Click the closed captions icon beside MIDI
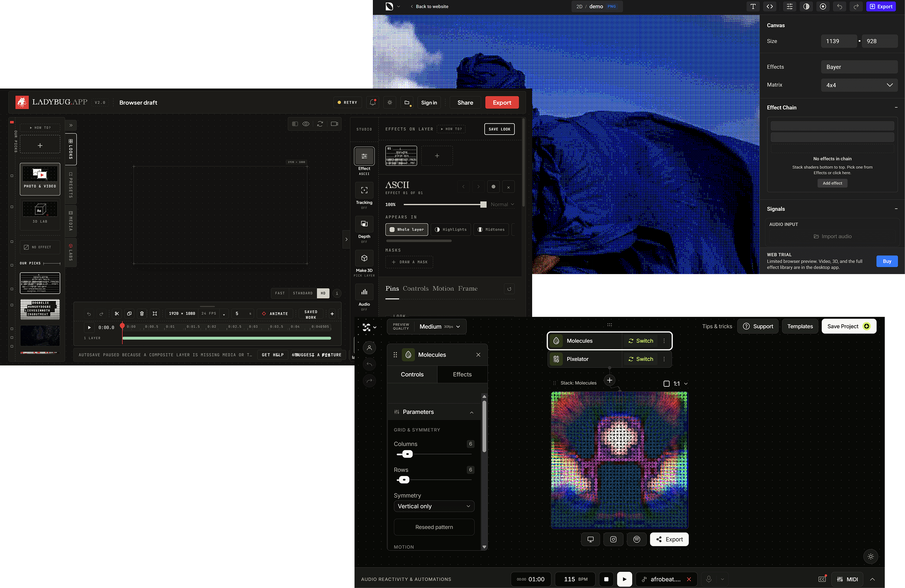The image size is (905, 588). tap(822, 579)
